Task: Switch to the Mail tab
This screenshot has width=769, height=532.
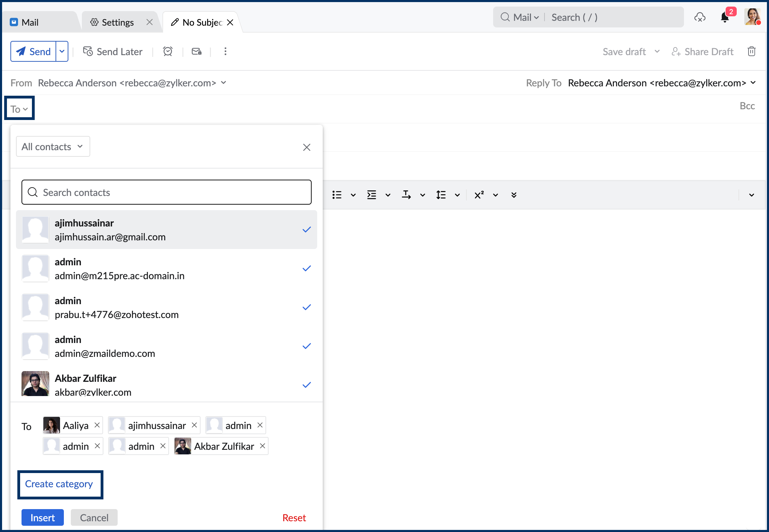Action: [29, 23]
